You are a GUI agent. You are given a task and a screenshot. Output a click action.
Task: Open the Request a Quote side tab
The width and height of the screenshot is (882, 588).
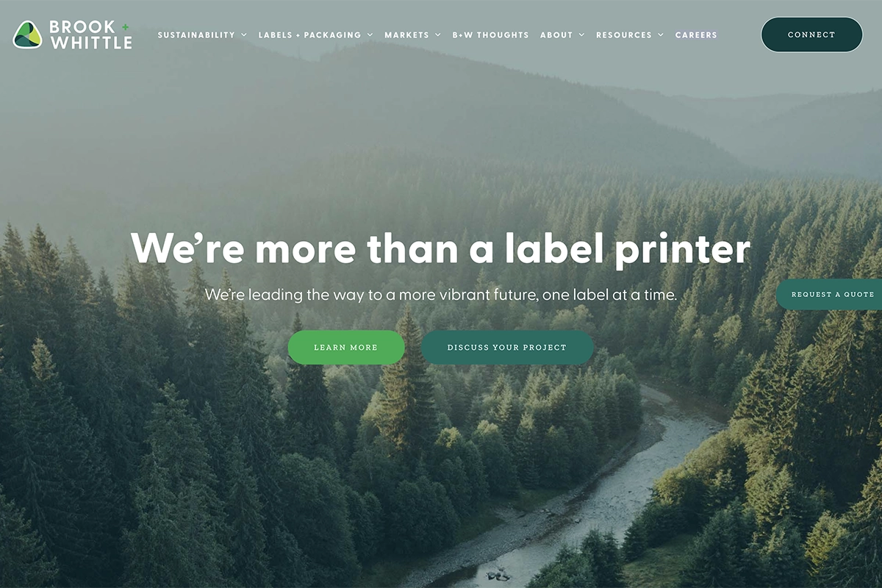point(830,294)
